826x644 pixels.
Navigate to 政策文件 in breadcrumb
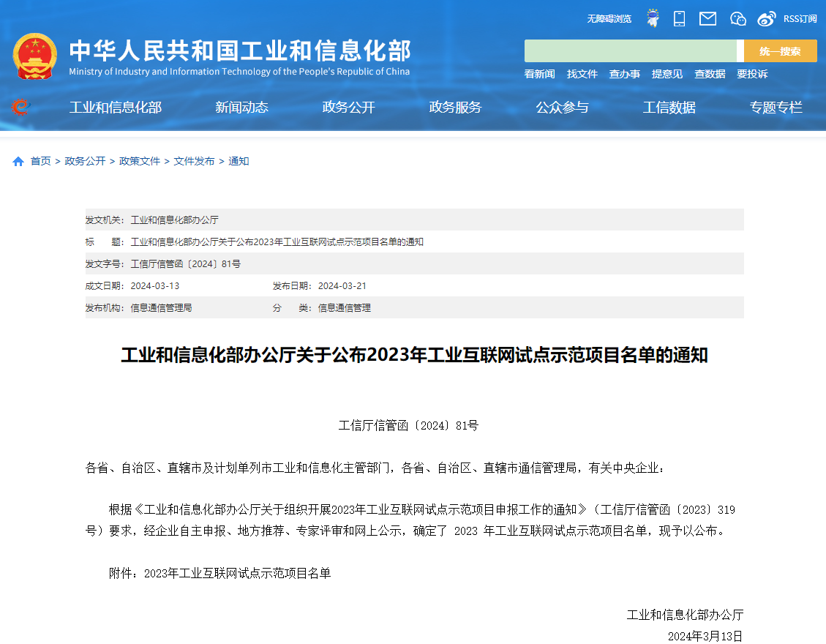point(140,161)
